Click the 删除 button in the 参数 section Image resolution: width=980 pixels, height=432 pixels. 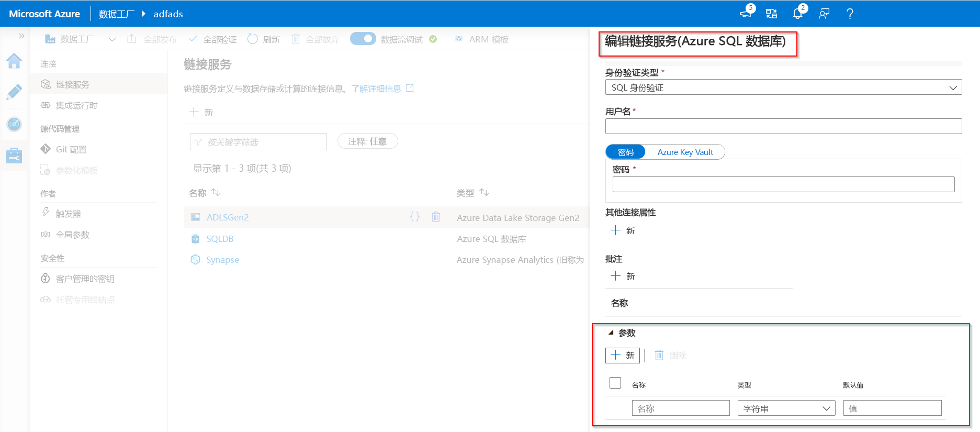[671, 355]
